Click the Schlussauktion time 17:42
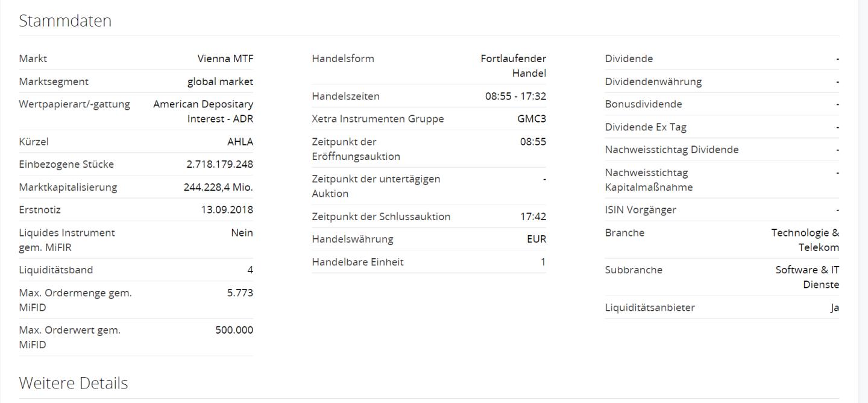Image resolution: width=868 pixels, height=403 pixels. (533, 217)
